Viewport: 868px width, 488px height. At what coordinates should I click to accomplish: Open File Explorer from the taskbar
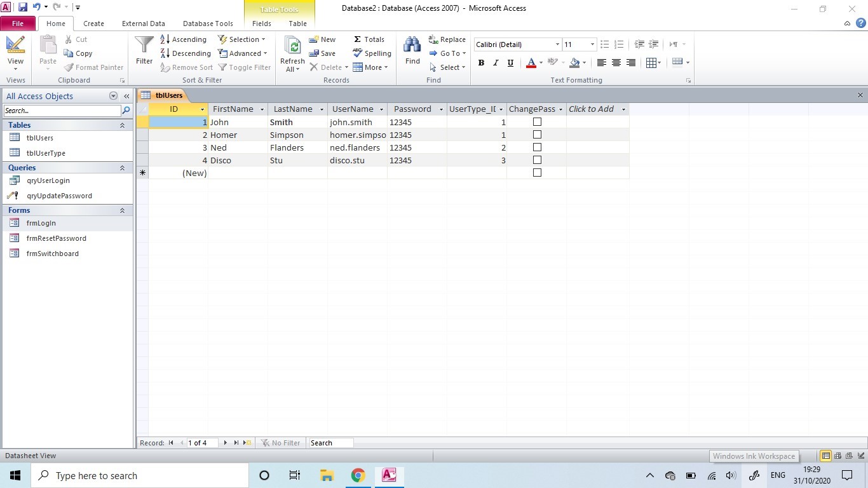coord(327,475)
